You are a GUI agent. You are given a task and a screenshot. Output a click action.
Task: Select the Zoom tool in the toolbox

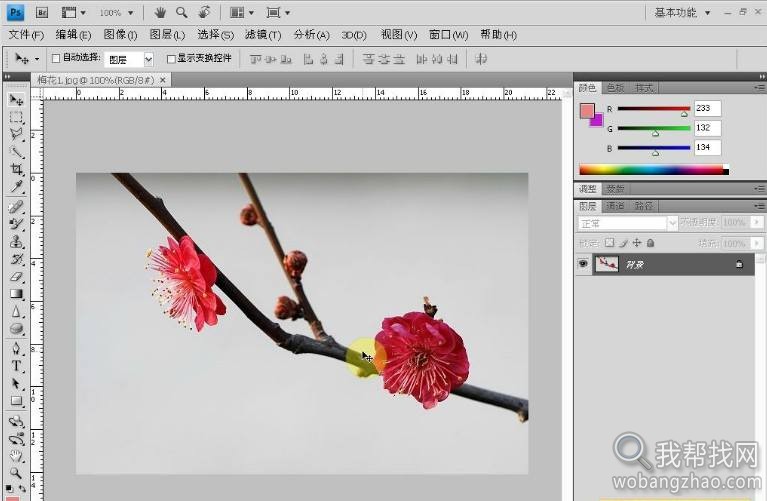click(x=16, y=473)
